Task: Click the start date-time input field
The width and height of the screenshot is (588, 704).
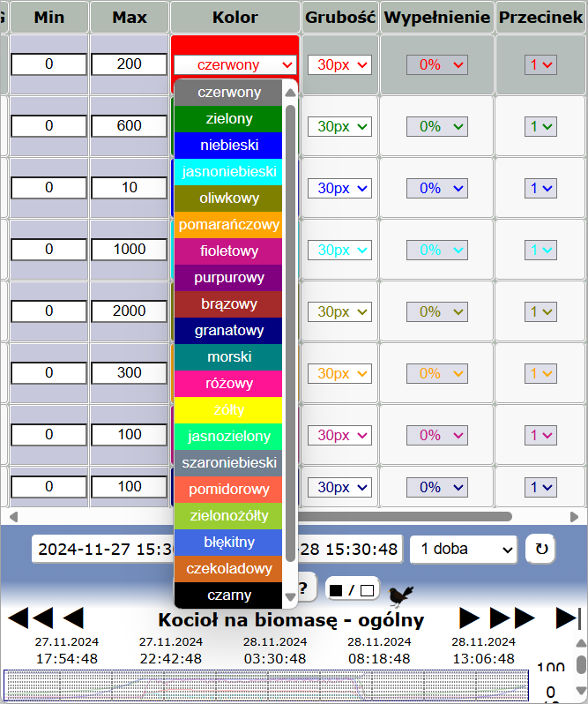Action: click(102, 549)
